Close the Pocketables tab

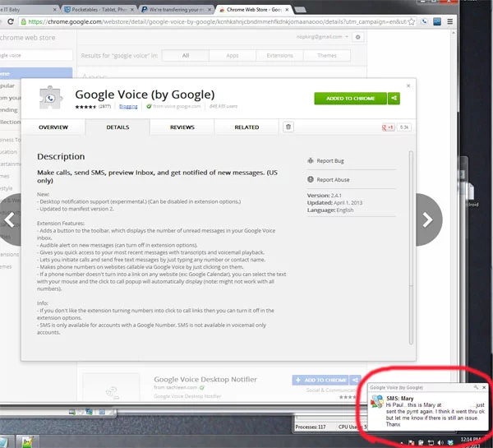tap(131, 10)
